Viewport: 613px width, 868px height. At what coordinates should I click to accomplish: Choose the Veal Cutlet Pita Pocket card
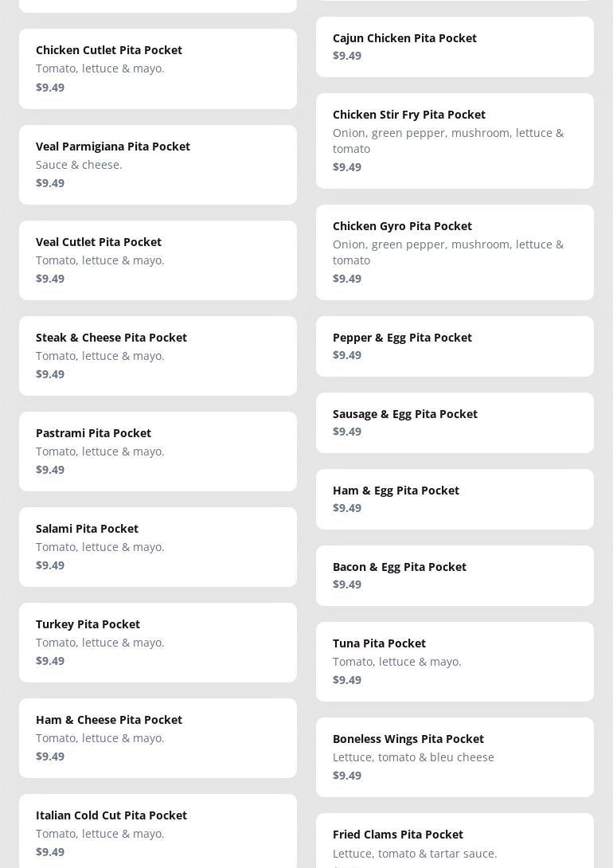tap(158, 260)
